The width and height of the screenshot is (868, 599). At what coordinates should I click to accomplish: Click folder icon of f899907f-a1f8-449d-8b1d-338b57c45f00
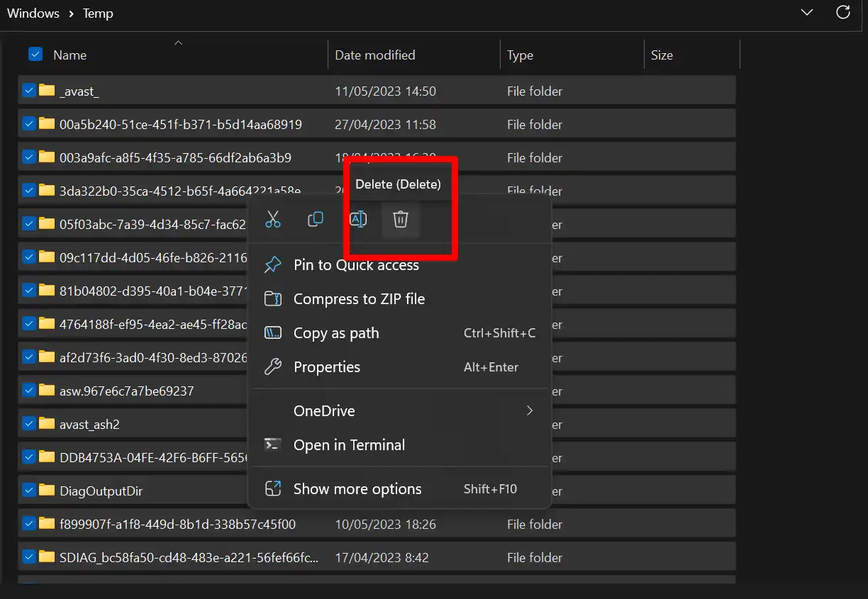pos(47,523)
